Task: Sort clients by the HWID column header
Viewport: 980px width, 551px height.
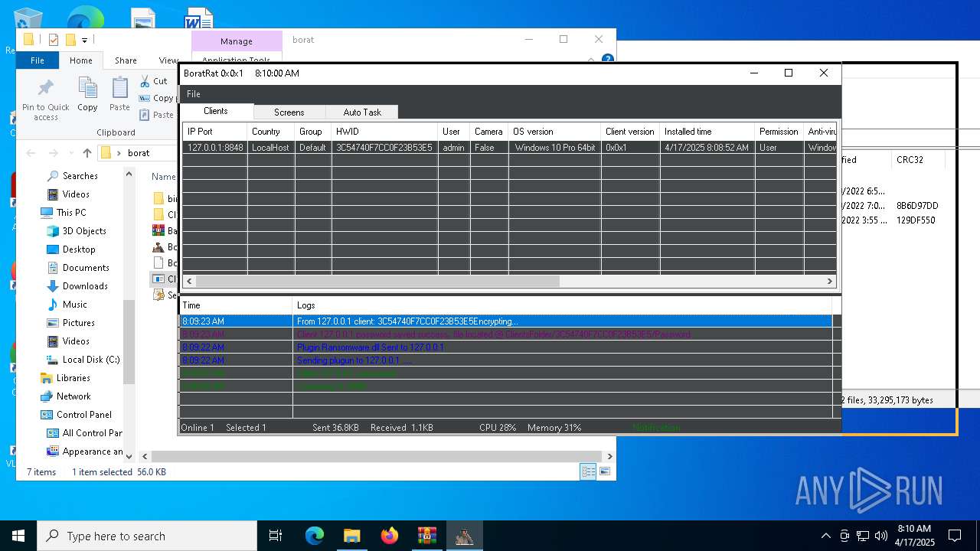Action: point(384,132)
